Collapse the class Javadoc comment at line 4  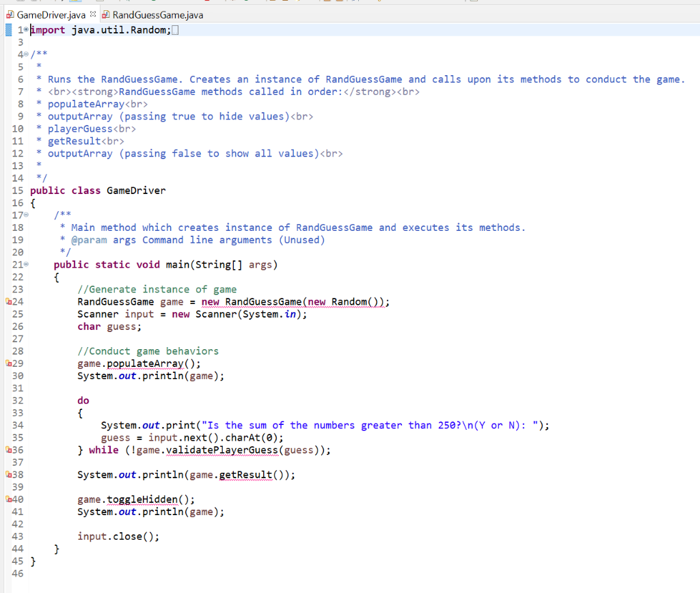[x=25, y=54]
